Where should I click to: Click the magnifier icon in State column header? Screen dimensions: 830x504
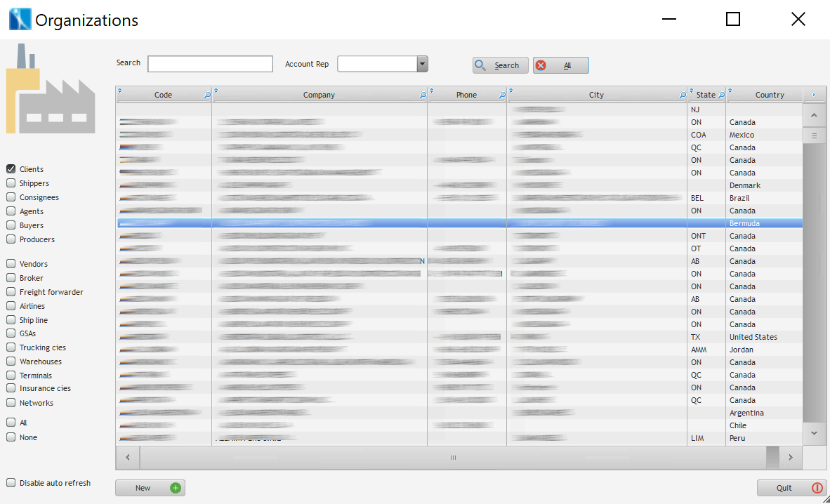(721, 95)
